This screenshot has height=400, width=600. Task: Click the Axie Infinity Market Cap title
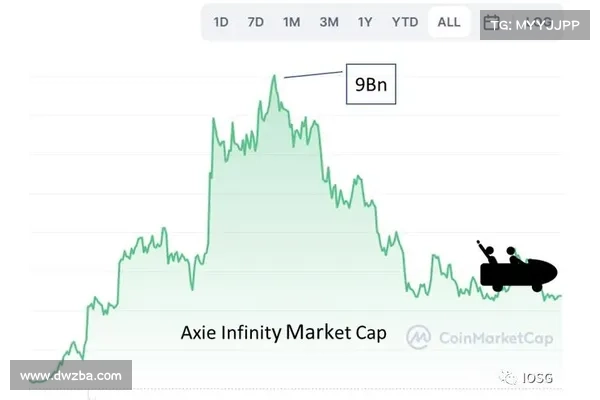pyautogui.click(x=284, y=333)
